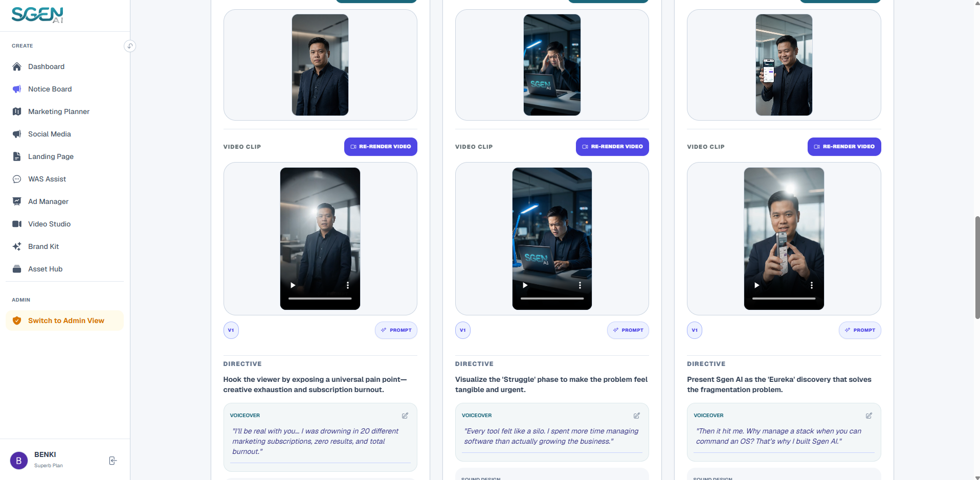Collapse the sidebar with the round toggle icon
The image size is (980, 480).
(x=130, y=46)
